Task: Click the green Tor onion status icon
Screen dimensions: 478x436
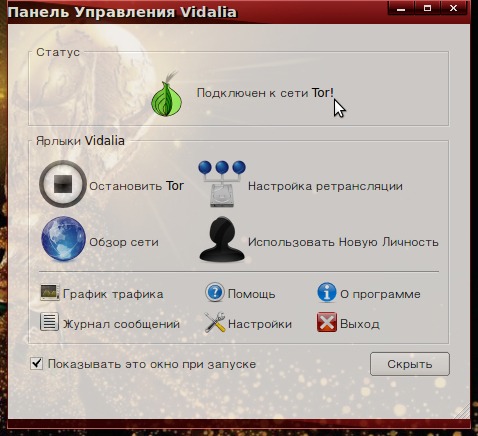Action: tap(167, 94)
